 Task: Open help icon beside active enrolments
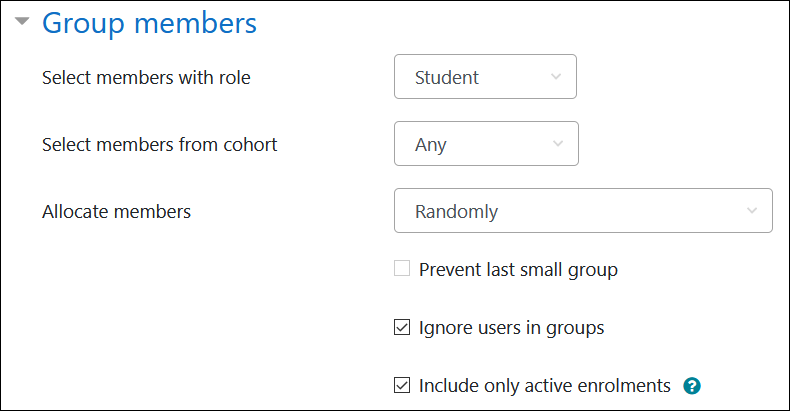click(x=690, y=385)
